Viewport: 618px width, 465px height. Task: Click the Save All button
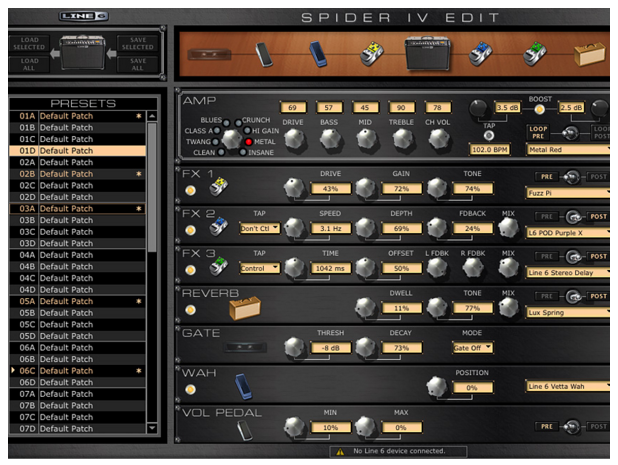(138, 64)
